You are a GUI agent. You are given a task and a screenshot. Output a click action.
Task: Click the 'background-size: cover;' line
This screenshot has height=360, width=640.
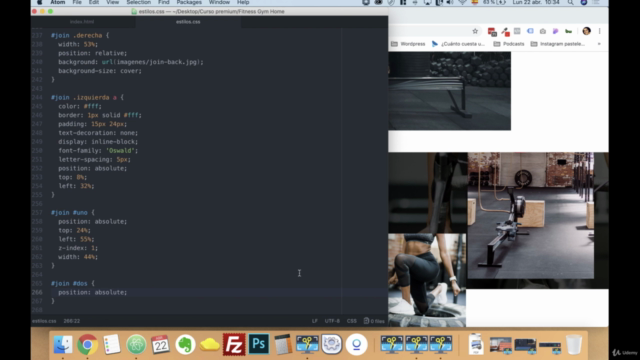[100, 71]
